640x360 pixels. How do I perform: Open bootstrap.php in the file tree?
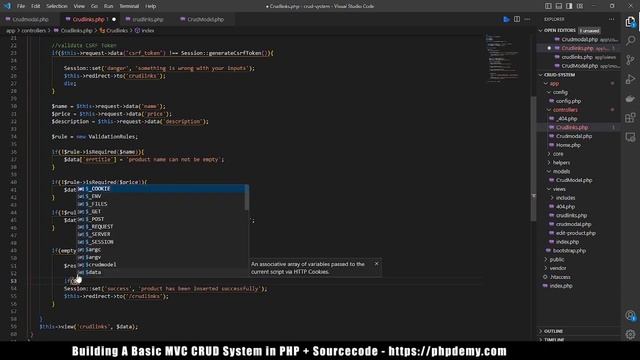point(569,251)
